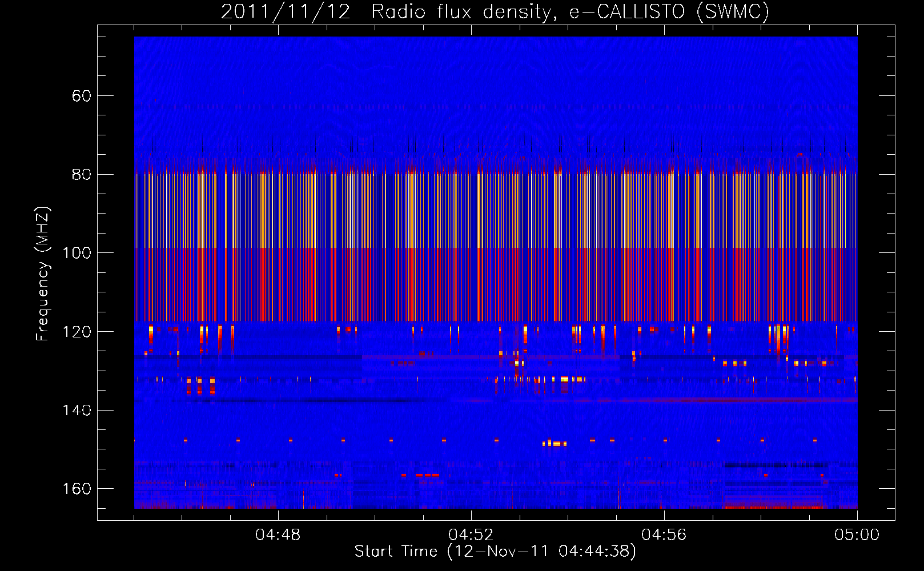Click the 80 frequency tick label
The image size is (924, 571).
tap(82, 174)
